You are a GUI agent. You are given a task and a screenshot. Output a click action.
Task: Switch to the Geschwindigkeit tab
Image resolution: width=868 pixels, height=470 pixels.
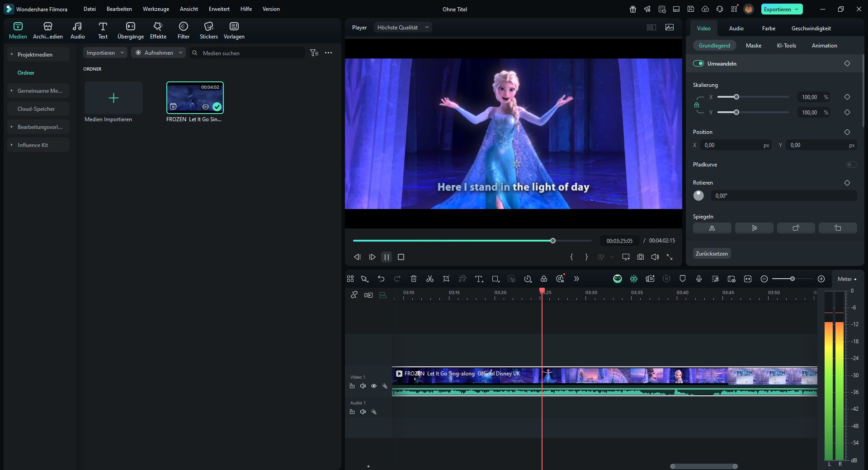[x=811, y=28]
